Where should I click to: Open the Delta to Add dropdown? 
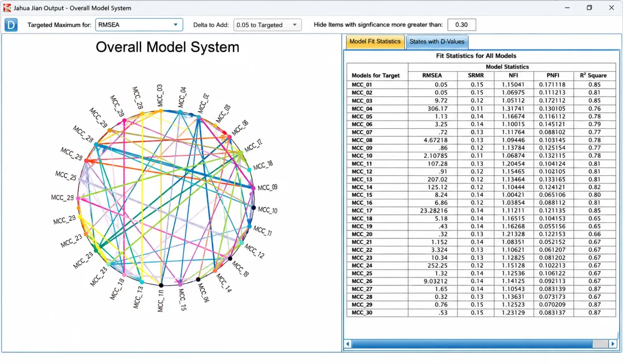coord(268,25)
